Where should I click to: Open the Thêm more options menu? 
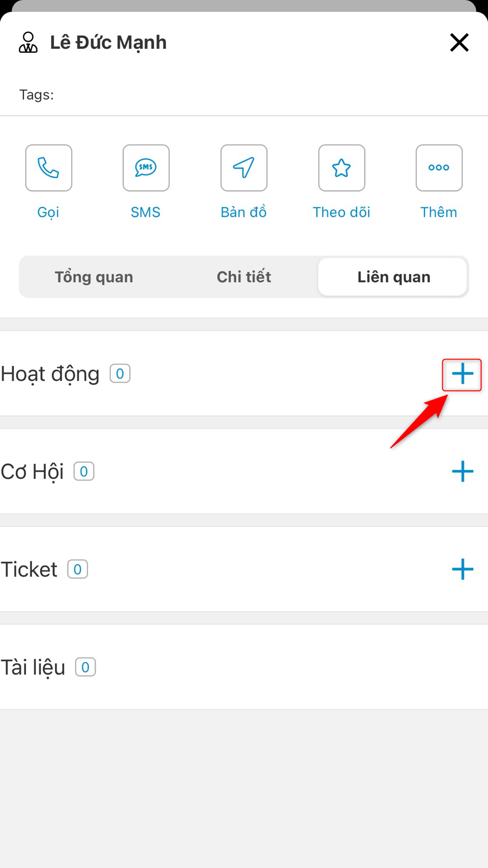[439, 168]
